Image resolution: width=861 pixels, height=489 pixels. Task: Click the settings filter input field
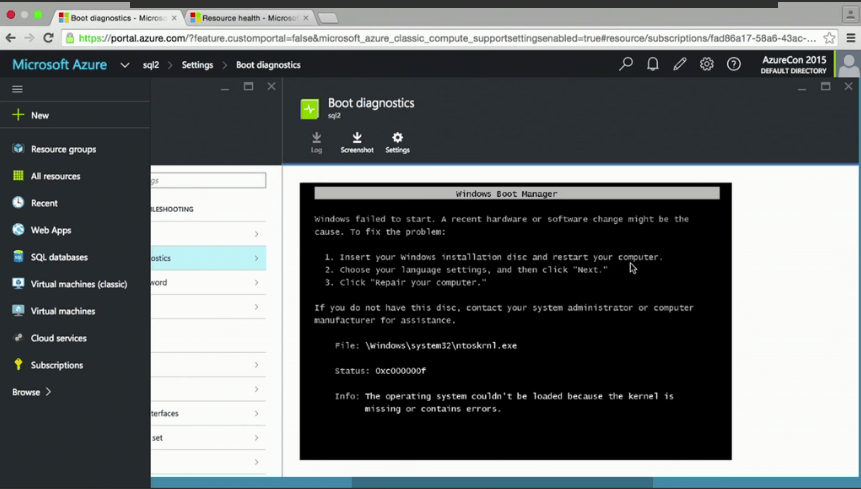209,180
